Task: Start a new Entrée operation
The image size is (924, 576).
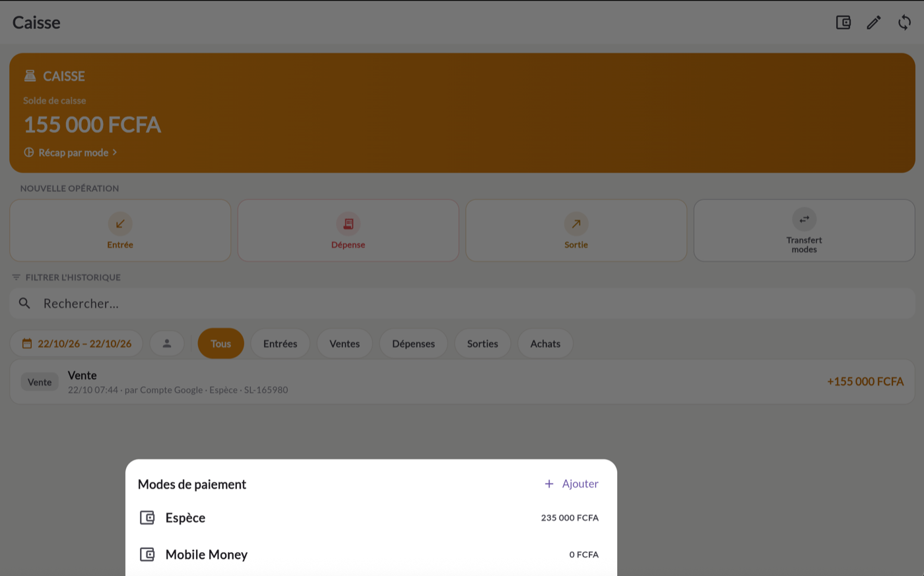Action: click(120, 230)
